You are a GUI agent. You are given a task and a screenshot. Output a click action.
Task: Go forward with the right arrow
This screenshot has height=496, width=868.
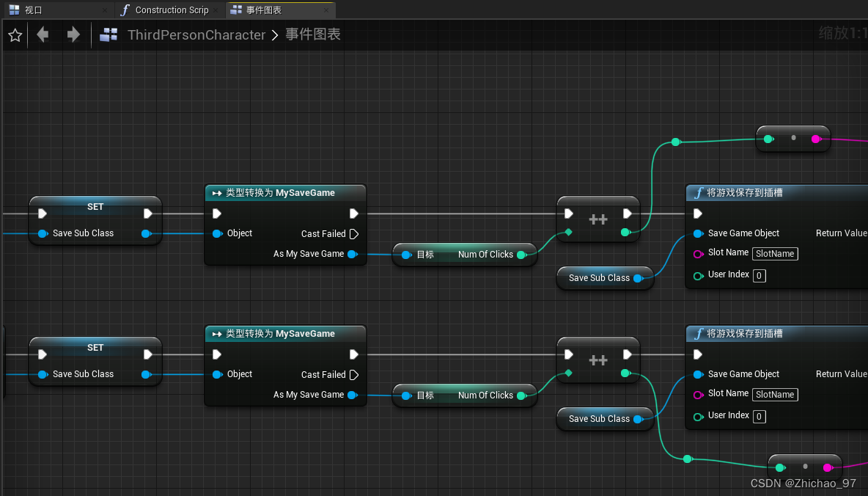click(x=73, y=35)
